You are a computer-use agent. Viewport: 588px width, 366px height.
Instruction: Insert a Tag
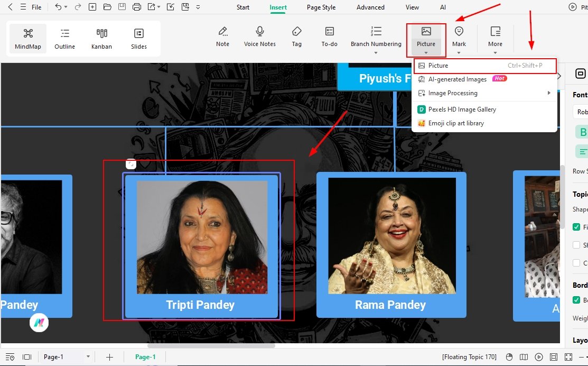[296, 36]
